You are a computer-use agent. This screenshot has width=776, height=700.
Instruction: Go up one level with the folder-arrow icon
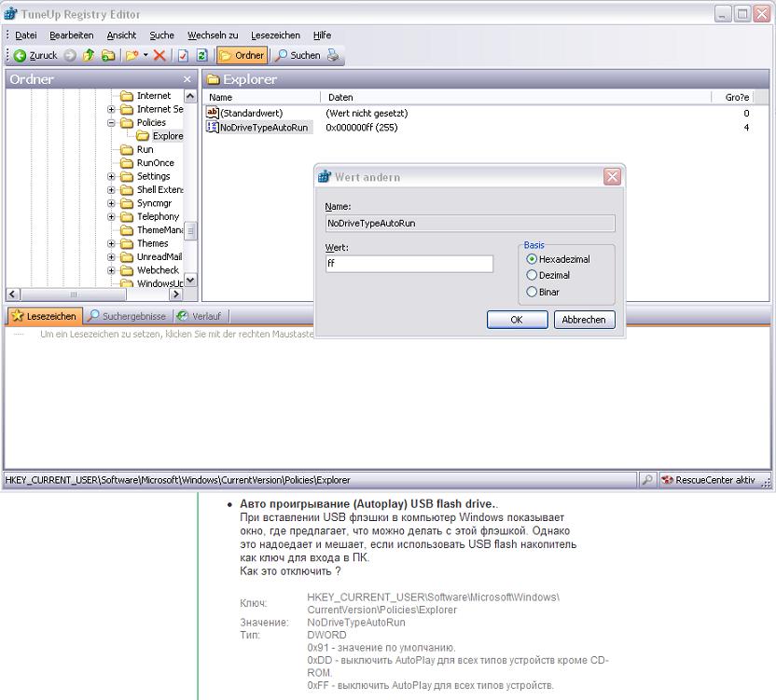click(89, 55)
